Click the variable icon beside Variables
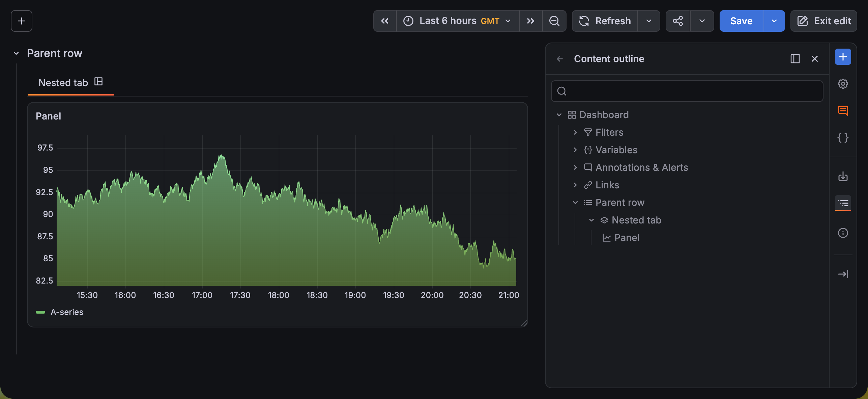Screen dimensions: 868x399 [x=588, y=150]
